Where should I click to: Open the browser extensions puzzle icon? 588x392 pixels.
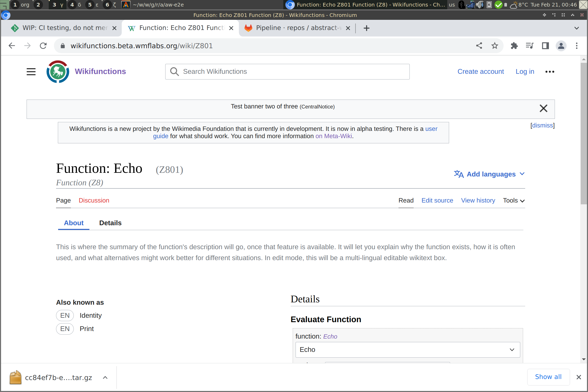pyautogui.click(x=514, y=46)
